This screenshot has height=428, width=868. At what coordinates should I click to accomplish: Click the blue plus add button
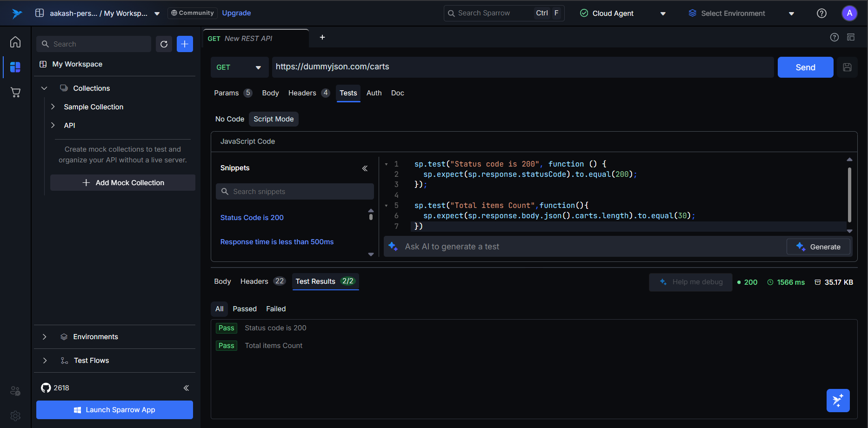(185, 44)
